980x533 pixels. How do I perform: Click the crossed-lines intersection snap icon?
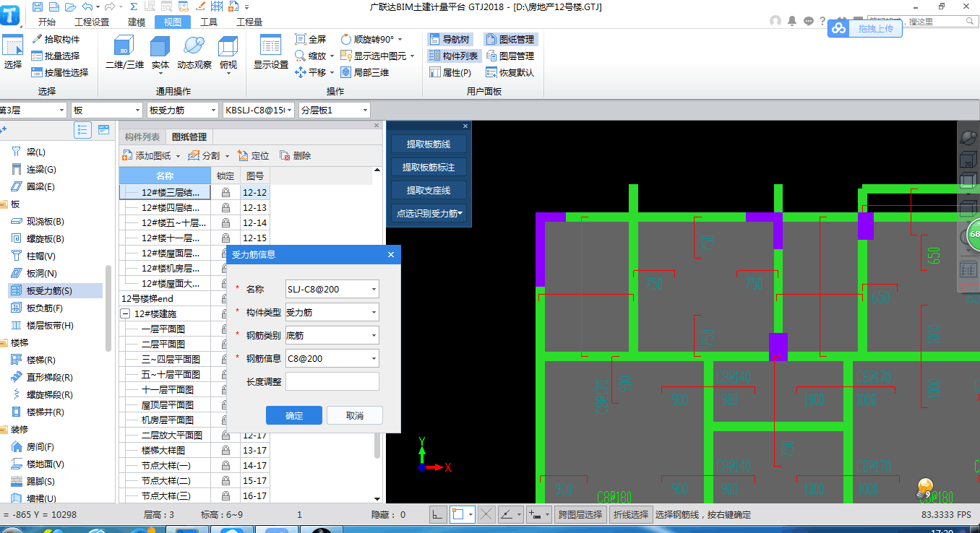pyautogui.click(x=486, y=515)
